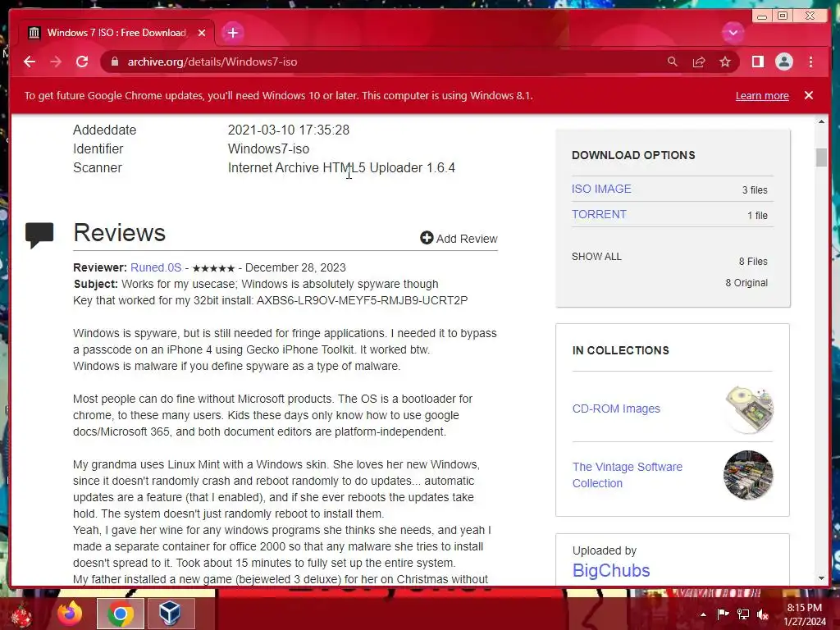Open uploader BigChubs profile
This screenshot has height=630, width=840.
point(610,571)
